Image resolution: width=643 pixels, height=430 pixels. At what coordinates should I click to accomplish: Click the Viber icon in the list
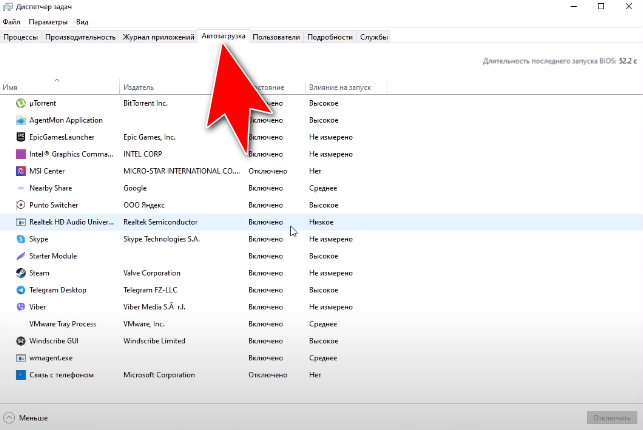[21, 307]
